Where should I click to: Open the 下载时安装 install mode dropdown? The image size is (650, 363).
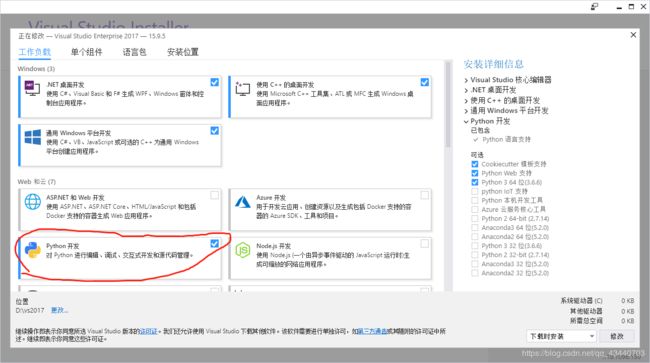tap(561, 336)
